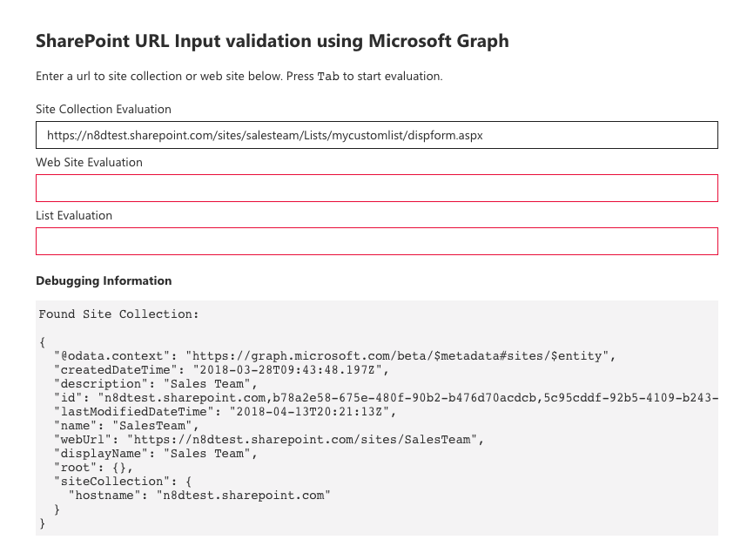
Task: Click the name 'SalesTeam' line
Action: [126, 426]
